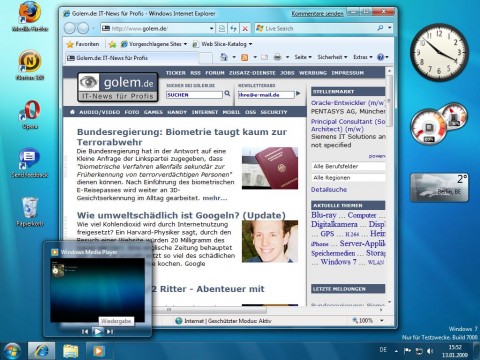
Task: Click the newsletter e-mail input field
Action: 266,95
